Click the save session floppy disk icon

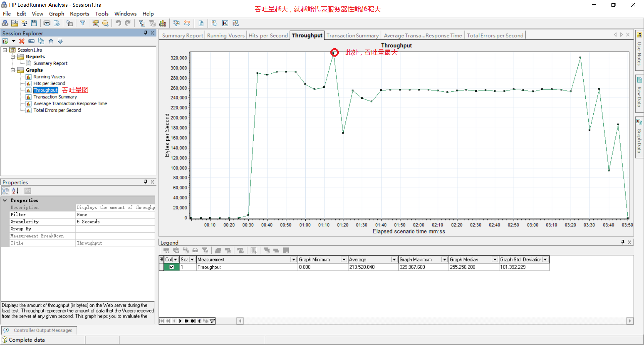pyautogui.click(x=34, y=23)
